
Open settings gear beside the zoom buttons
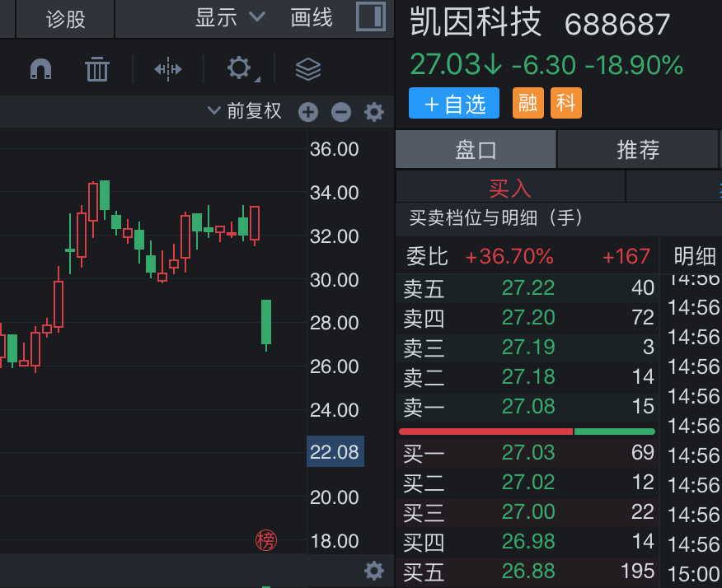coord(374,112)
